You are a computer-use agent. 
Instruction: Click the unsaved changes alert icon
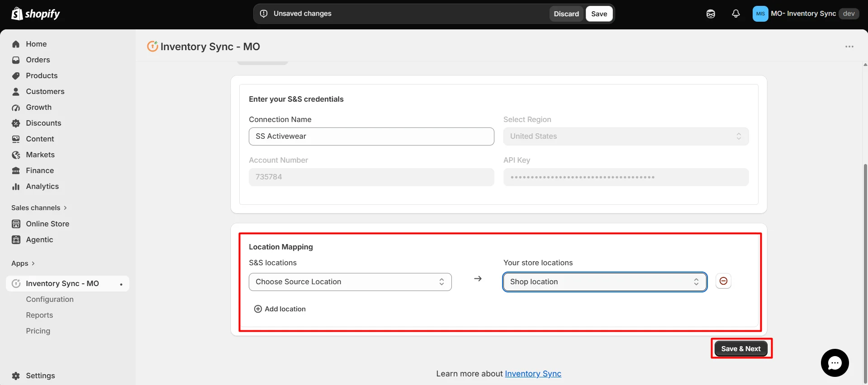tap(264, 14)
